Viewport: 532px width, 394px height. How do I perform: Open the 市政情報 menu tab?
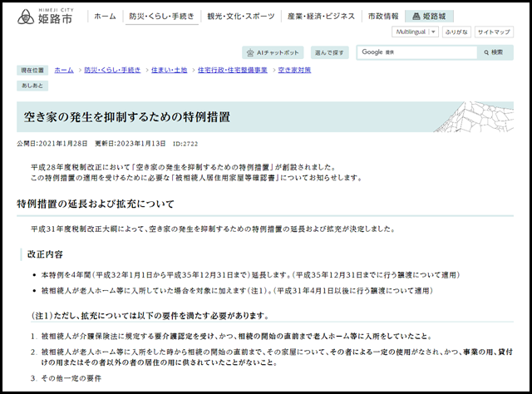(383, 17)
